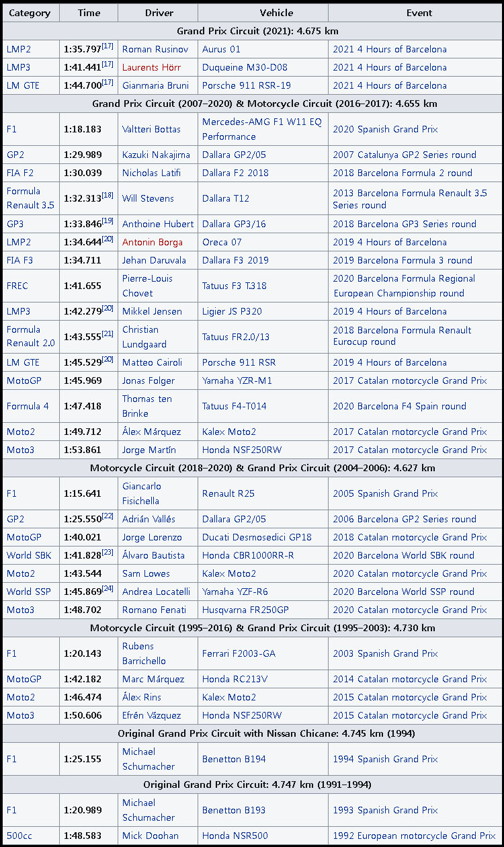Open the Jorge Lorenzo rider link
This screenshot has width=504, height=847.
click(152, 537)
